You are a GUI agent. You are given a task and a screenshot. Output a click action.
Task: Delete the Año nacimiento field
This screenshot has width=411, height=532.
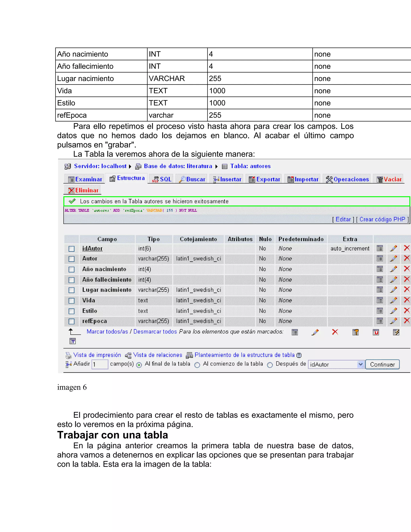click(407, 269)
